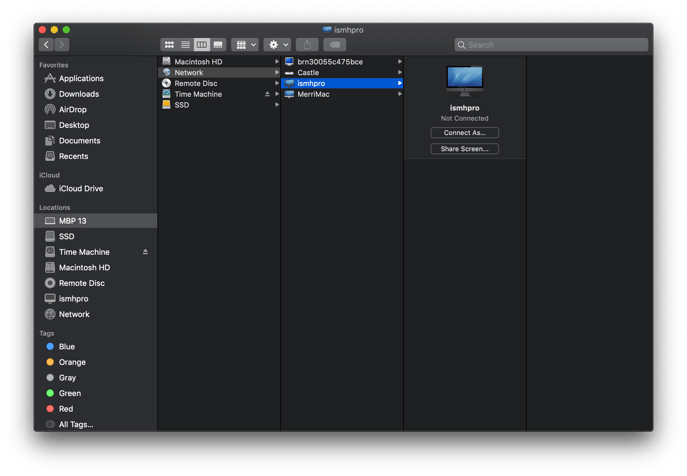Expand brn30055c475bce with its arrow
Screen dimensions: 687x476
click(x=400, y=62)
